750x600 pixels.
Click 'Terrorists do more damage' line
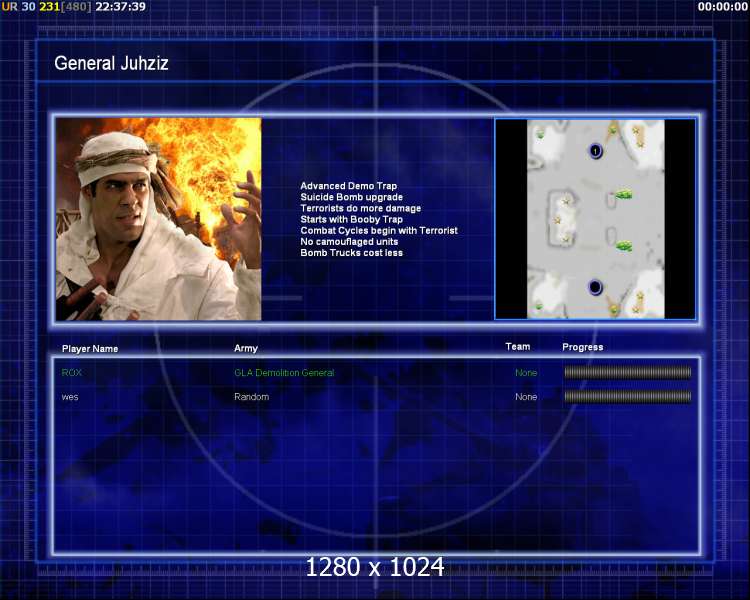coord(361,208)
